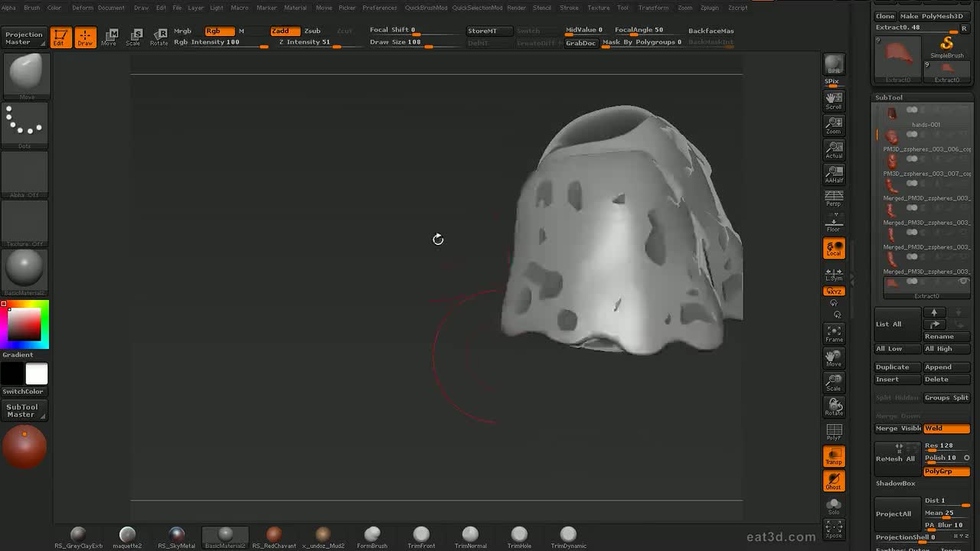
Task: Toggle Solo mode
Action: tap(834, 505)
